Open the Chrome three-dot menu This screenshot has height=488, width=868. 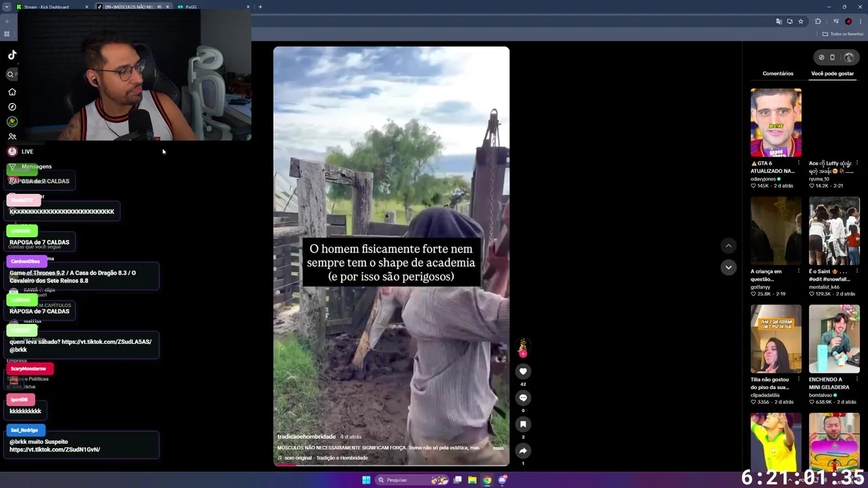point(860,22)
